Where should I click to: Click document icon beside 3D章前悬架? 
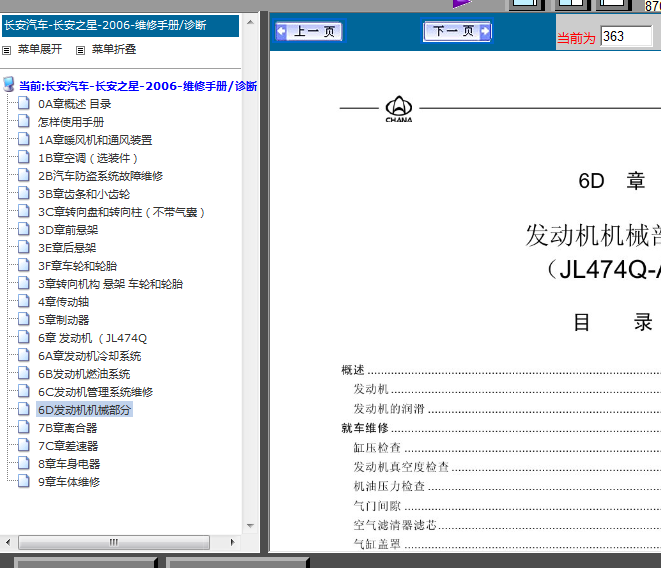click(24, 229)
